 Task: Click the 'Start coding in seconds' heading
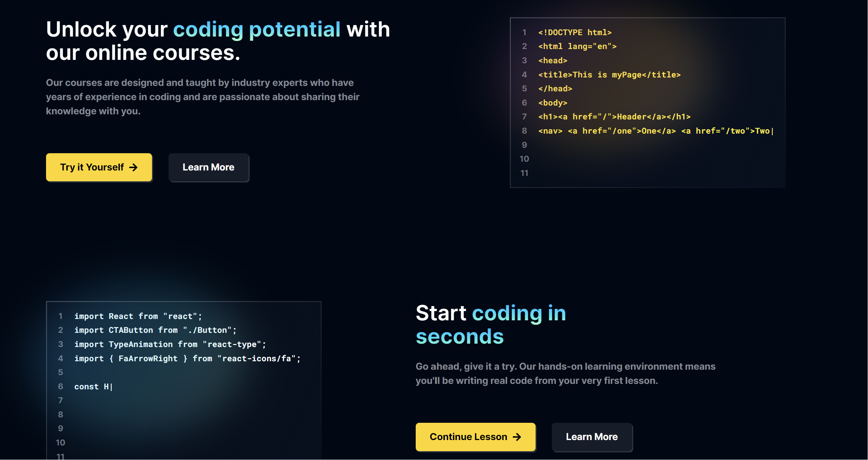tap(491, 324)
